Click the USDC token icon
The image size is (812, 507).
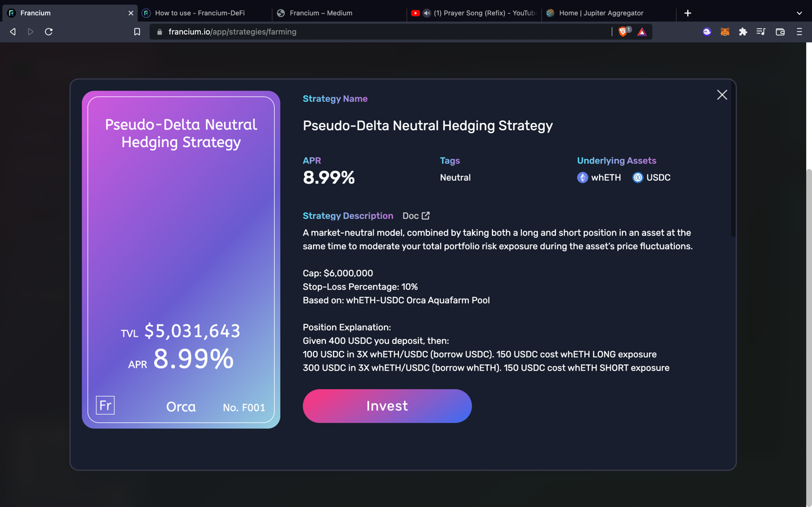(x=638, y=177)
